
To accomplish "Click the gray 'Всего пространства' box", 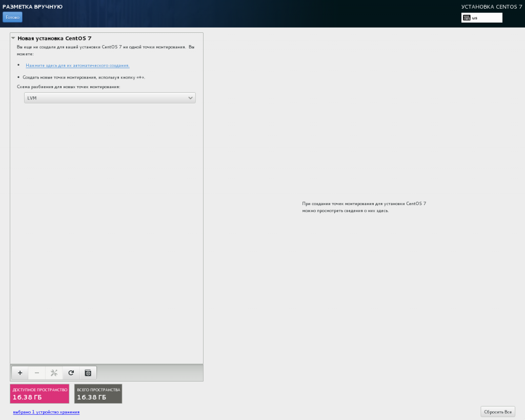I will tap(98, 393).
